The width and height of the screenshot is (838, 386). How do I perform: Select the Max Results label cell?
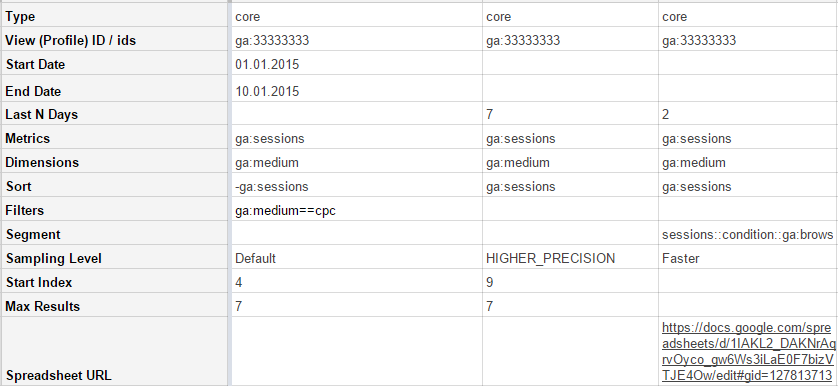(x=115, y=306)
